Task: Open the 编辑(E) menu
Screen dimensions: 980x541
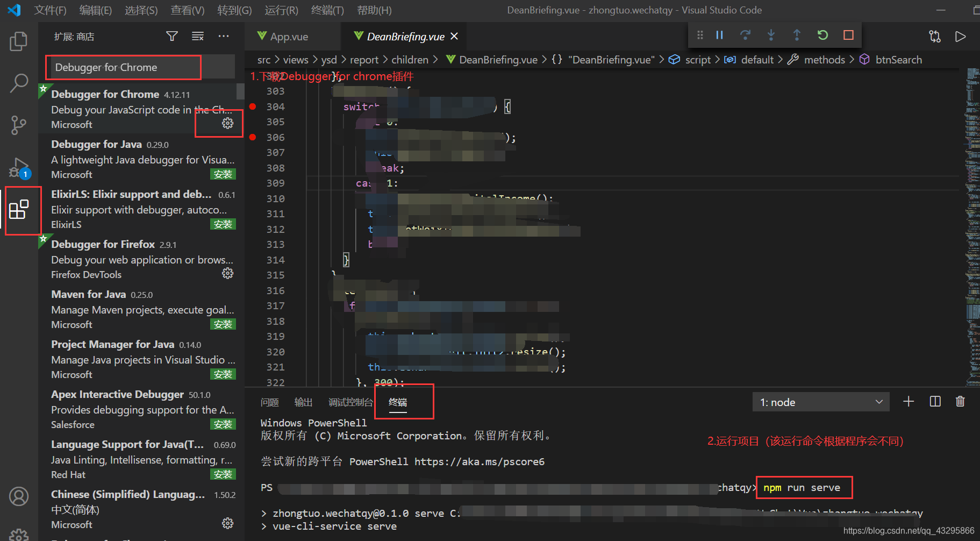Action: (96, 10)
